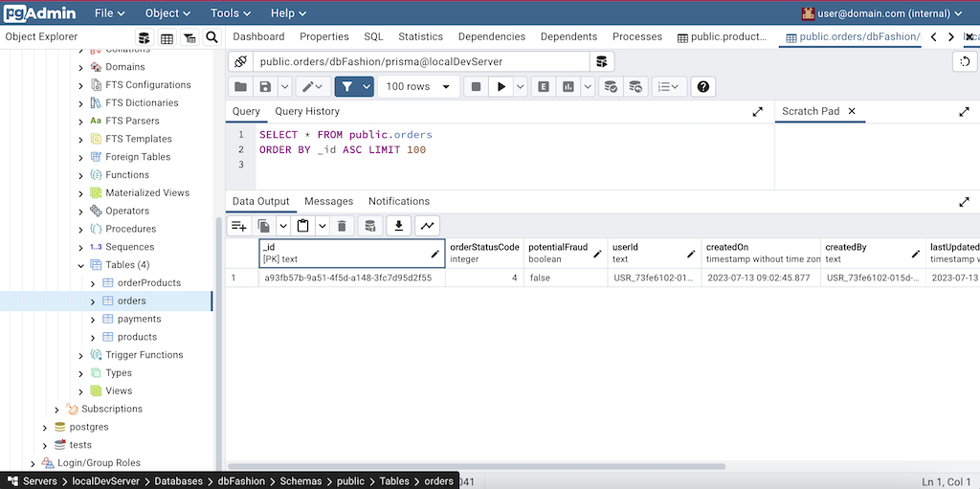980x489 pixels.
Task: Select Materialized Views in the tree
Action: (146, 193)
